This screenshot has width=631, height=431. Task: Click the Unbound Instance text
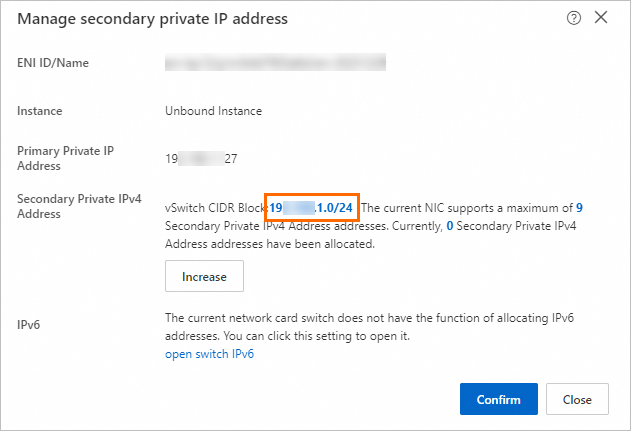click(x=213, y=111)
